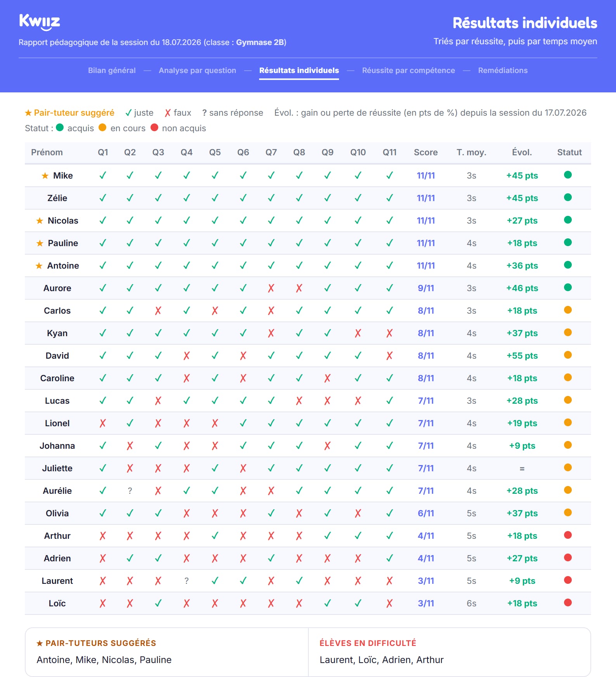Click Arthur's red status dot
Image resolution: width=616 pixels, height=677 pixels.
[x=568, y=535]
